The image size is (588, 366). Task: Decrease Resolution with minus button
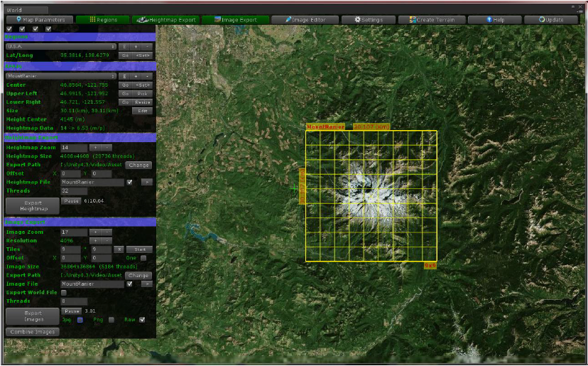107,241
